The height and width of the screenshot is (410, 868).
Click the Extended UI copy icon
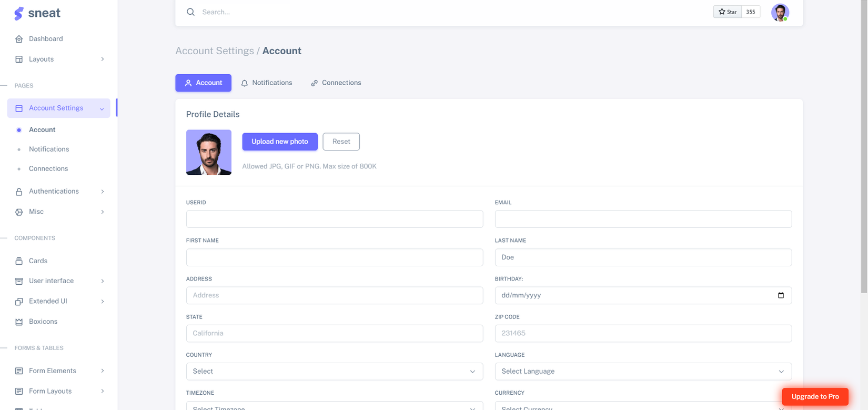(19, 302)
